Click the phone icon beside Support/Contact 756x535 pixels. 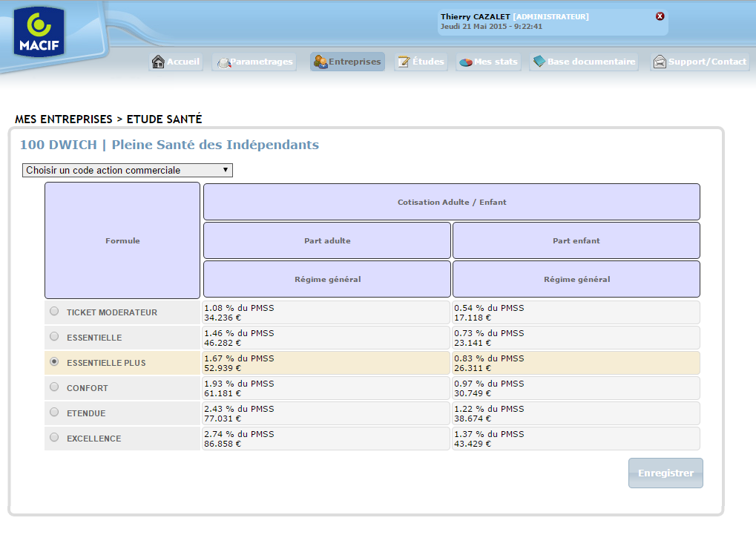point(660,62)
